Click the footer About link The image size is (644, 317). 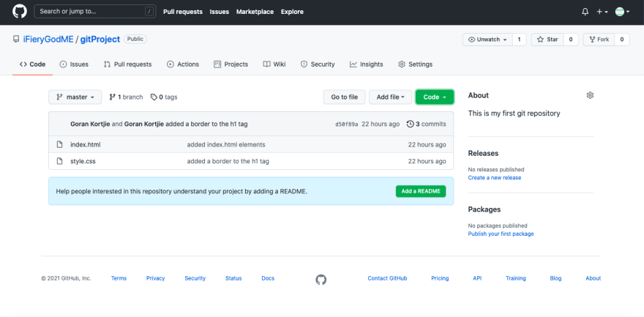point(593,278)
